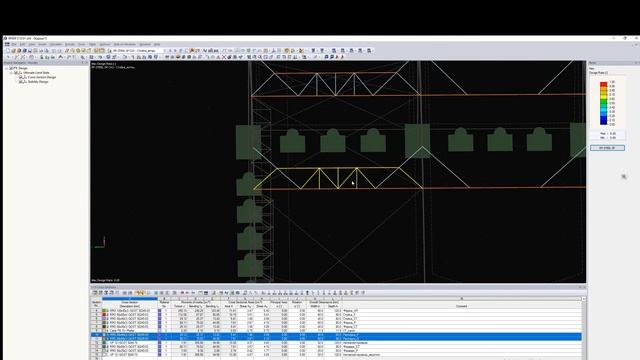Create a new model from the toolbar
Image resolution: width=640 pixels, height=360 pixels.
[x=8, y=51]
